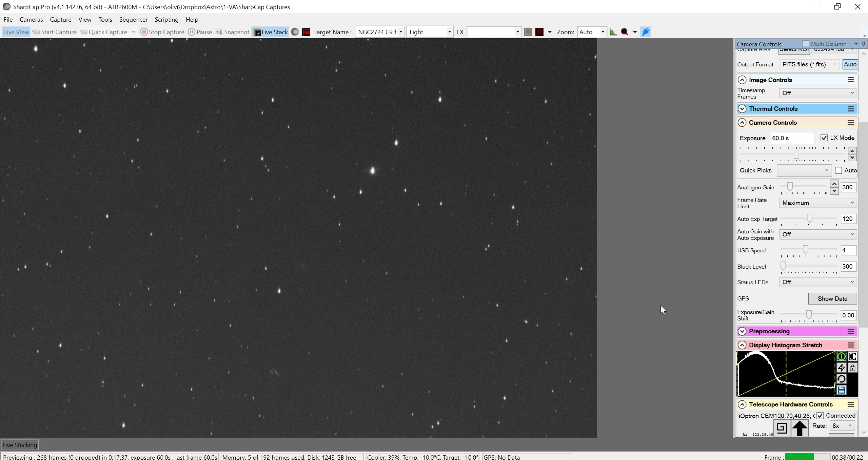This screenshot has height=460, width=868.
Task: Open the Sequencer menu
Action: pyautogui.click(x=133, y=20)
